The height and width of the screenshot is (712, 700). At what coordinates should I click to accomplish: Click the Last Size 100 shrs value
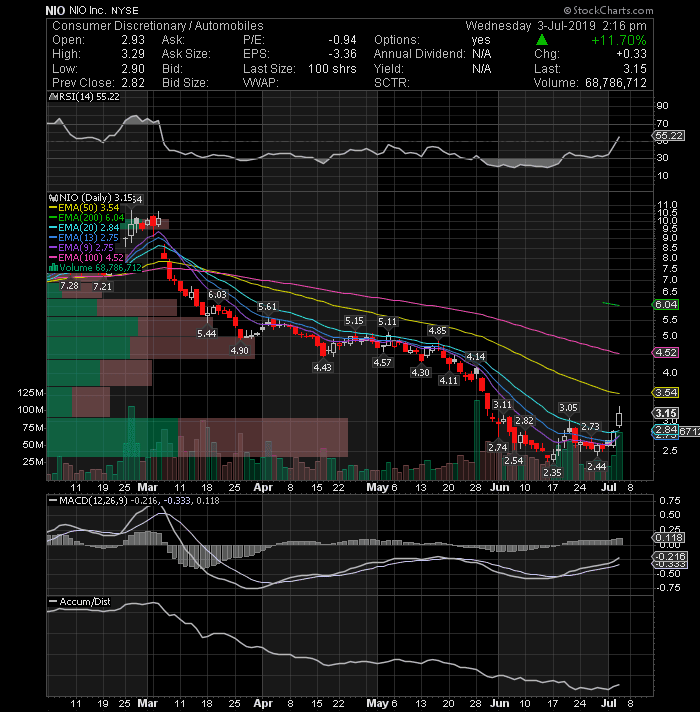click(x=332, y=69)
